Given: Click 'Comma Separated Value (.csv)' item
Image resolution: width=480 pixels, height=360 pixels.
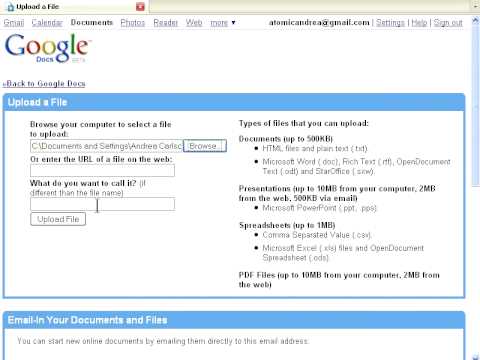Looking at the screenshot, I should click(x=317, y=235).
